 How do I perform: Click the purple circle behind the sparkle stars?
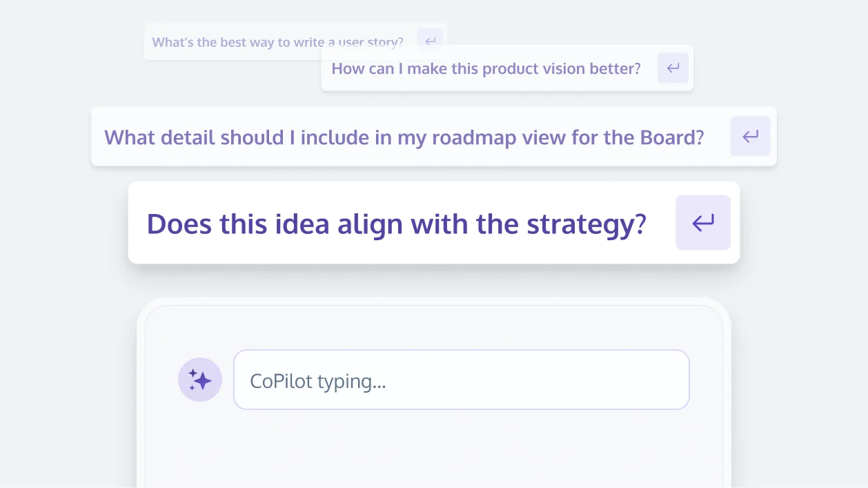tap(200, 380)
